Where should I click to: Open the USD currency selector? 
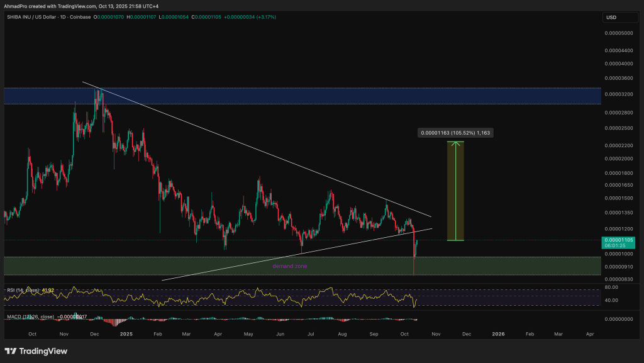pos(611,17)
